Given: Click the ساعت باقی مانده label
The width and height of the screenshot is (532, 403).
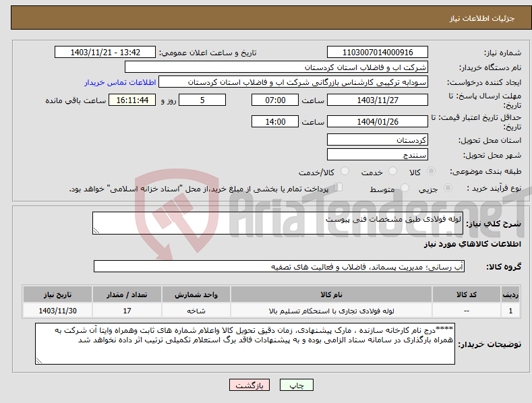Looking at the screenshot, I should point(76,101).
